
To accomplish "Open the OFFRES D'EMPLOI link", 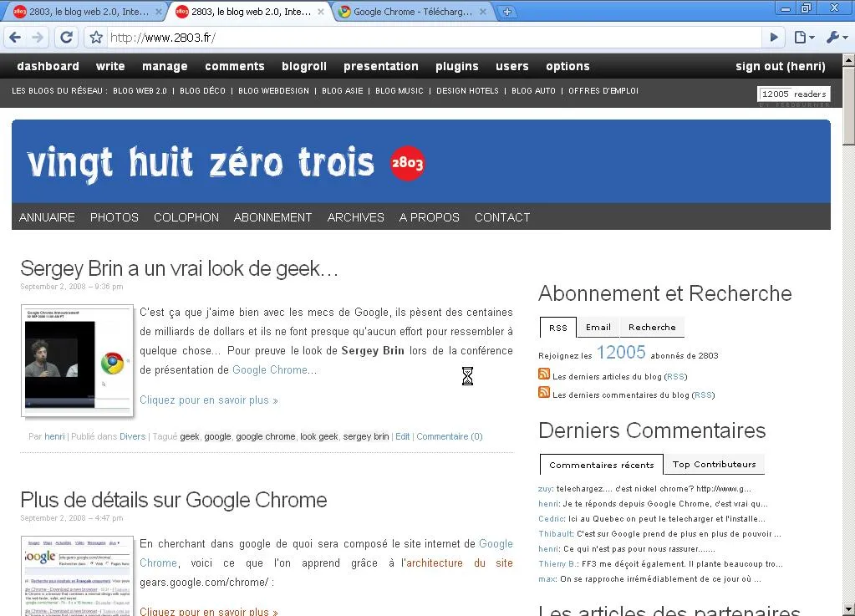I will click(x=603, y=90).
